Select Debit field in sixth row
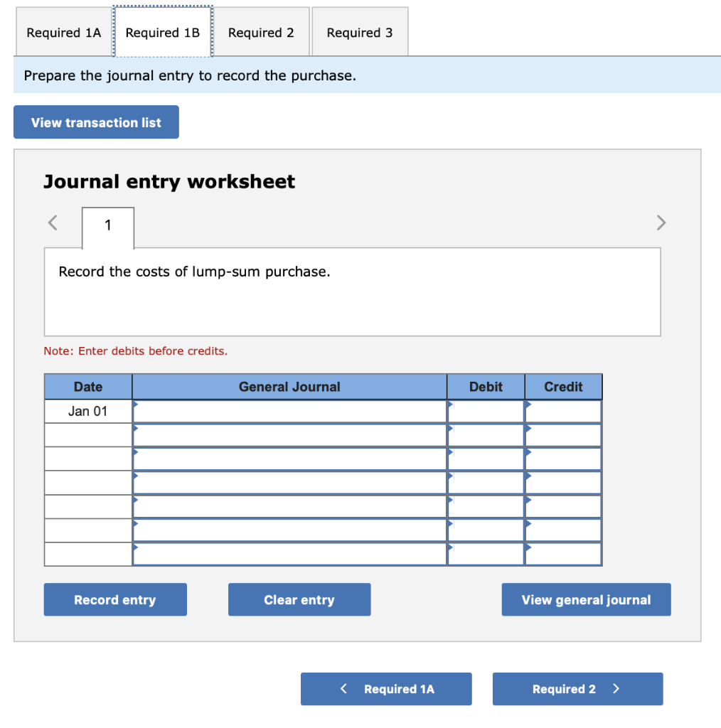Viewport: 721px width, 728px height. point(486,530)
